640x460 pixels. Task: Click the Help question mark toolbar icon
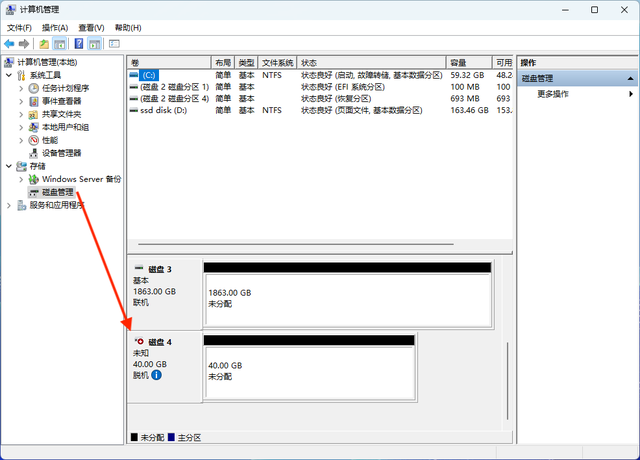(x=79, y=44)
